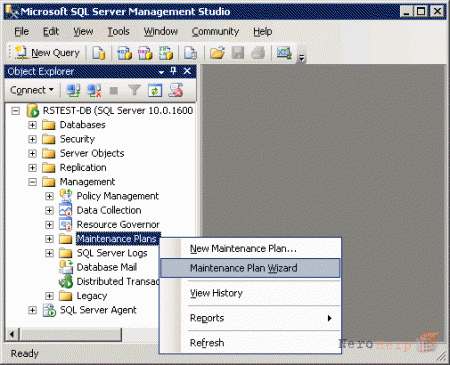Click the SQL Server Compact Query icon

191,53
